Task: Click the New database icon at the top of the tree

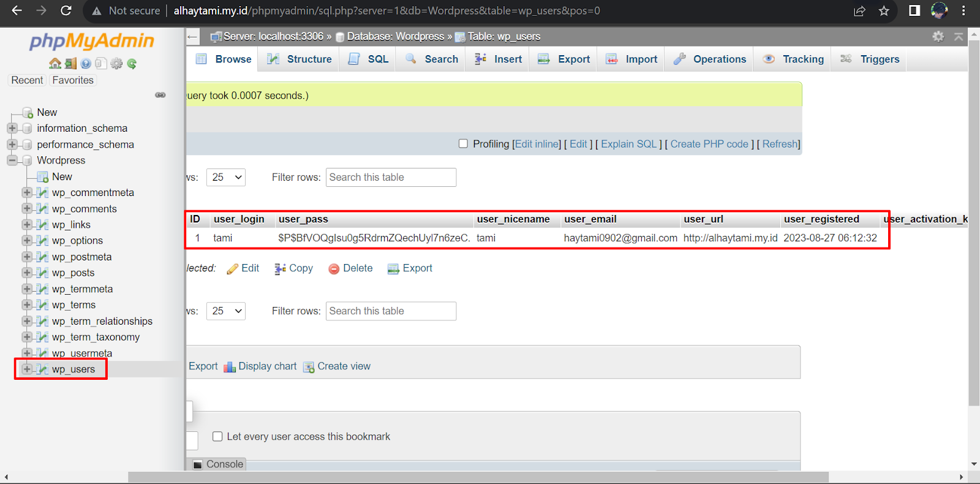Action: click(x=28, y=113)
